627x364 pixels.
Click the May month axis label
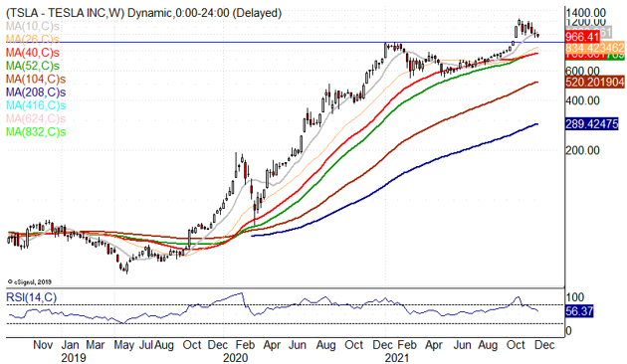tap(124, 345)
